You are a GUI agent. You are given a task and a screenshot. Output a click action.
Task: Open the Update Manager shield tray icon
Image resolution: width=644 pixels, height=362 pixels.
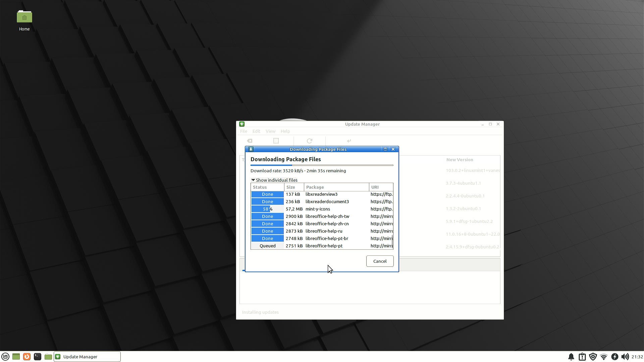[593, 357]
